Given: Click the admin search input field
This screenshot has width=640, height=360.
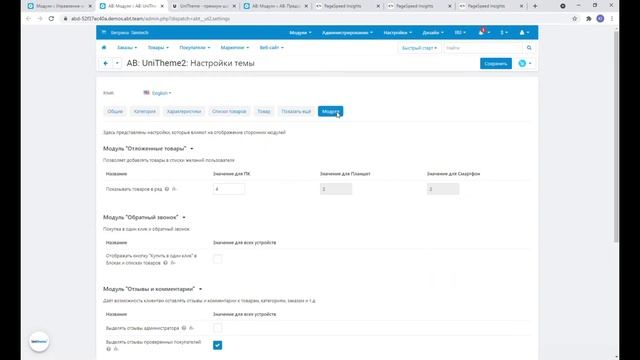Looking at the screenshot, I should click(483, 48).
